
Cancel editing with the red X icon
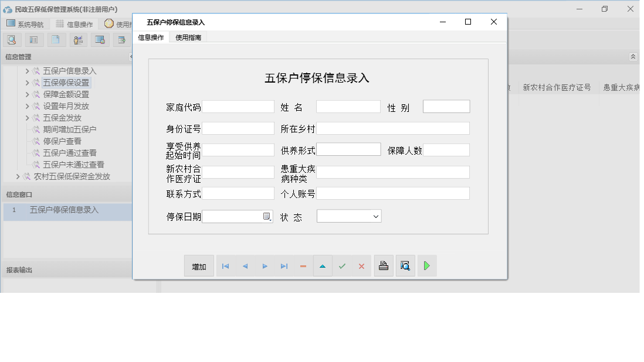(361, 265)
